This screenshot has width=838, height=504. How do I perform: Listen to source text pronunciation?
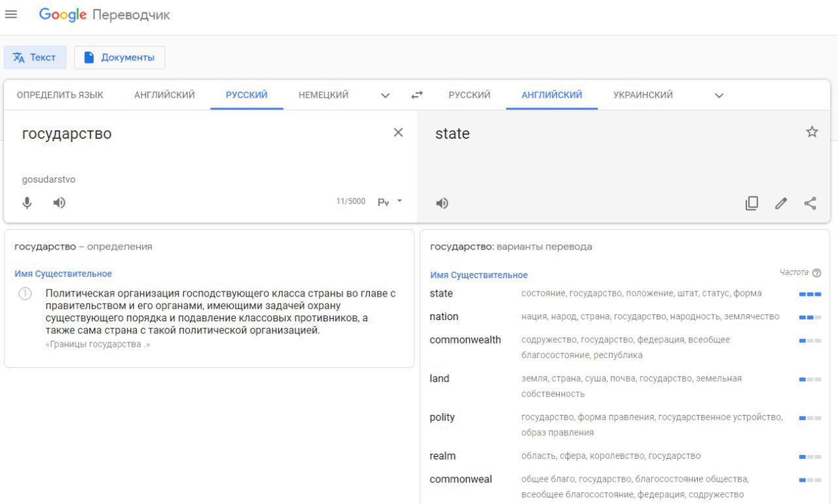coord(60,203)
